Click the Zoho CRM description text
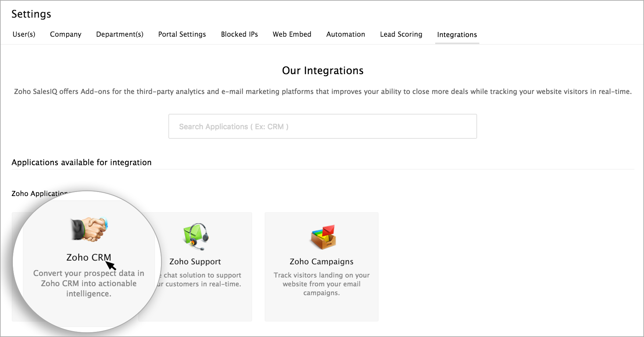The height and width of the screenshot is (337, 644). [89, 283]
